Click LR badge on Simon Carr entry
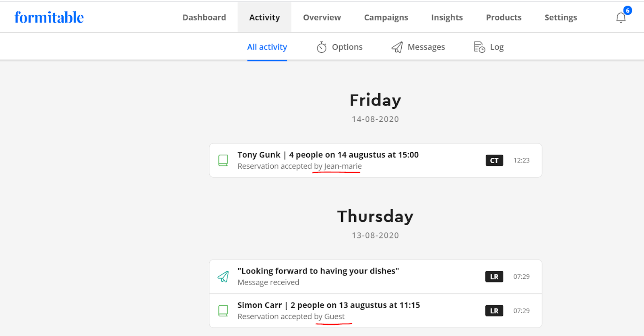The height and width of the screenshot is (336, 644). [494, 311]
